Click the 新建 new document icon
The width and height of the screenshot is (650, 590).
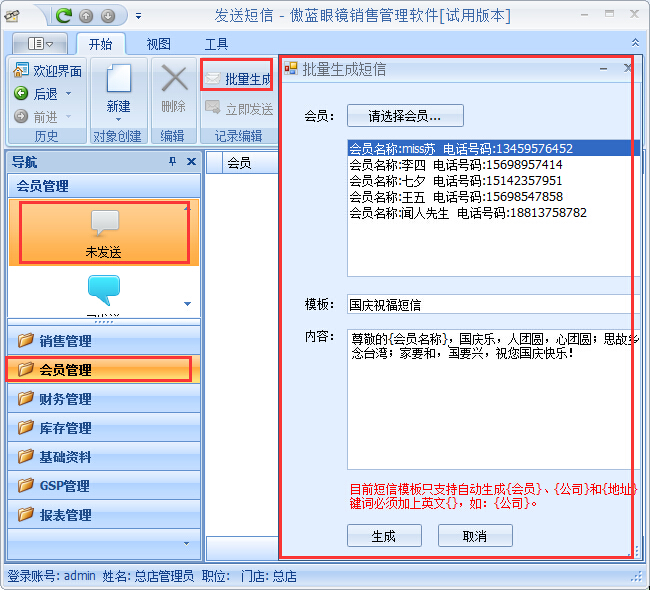pos(118,80)
